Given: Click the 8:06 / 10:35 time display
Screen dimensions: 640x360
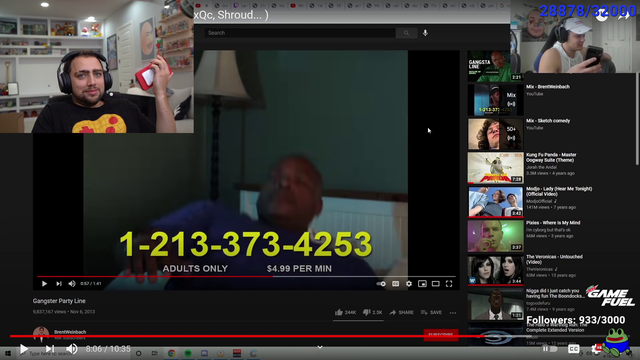Looking at the screenshot, I should pyautogui.click(x=108, y=349).
